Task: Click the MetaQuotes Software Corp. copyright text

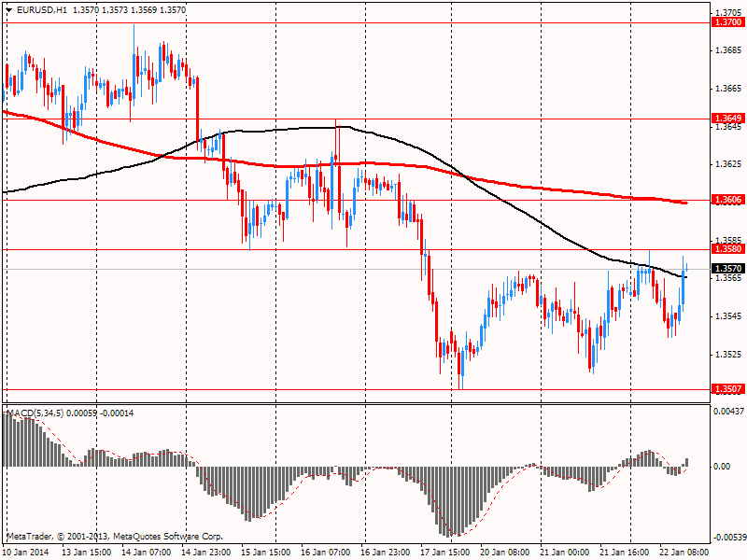Action: (x=168, y=537)
